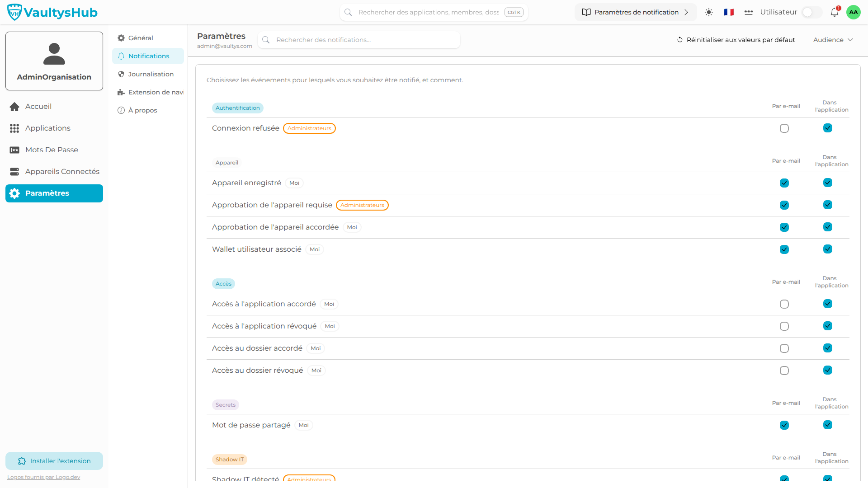This screenshot has width=868, height=488.
Task: Open Logos fournis par Logo.dev link
Action: coord(44,477)
